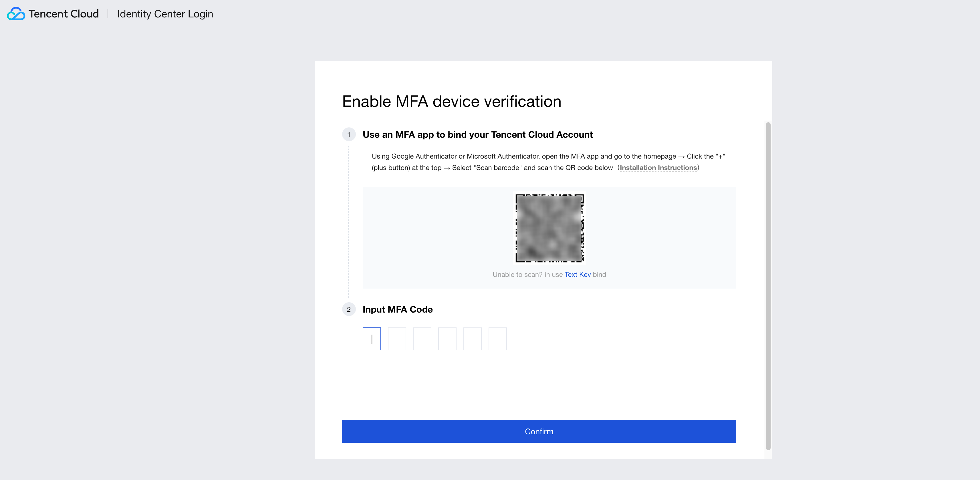
Task: Click the Text Key link
Action: (x=577, y=274)
